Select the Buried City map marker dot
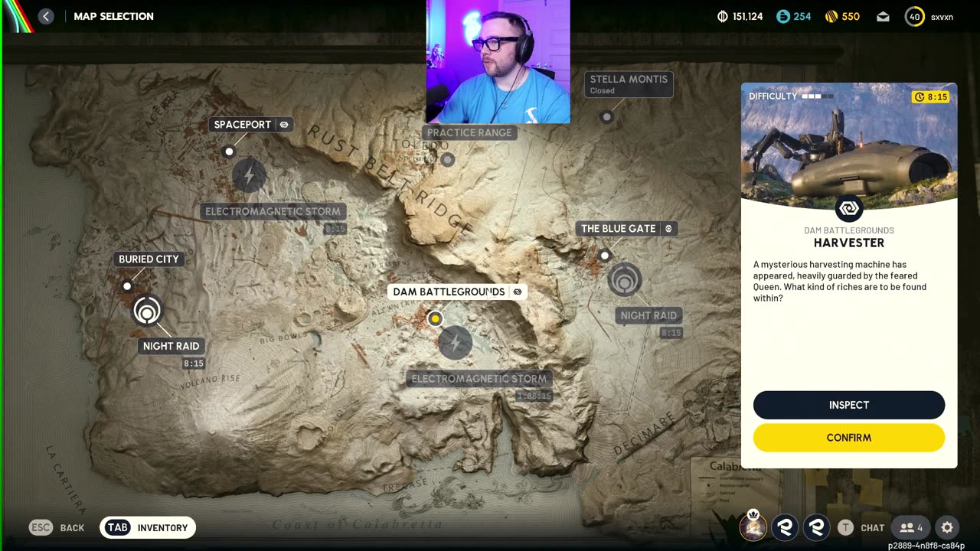The height and width of the screenshot is (551, 980). click(x=127, y=286)
